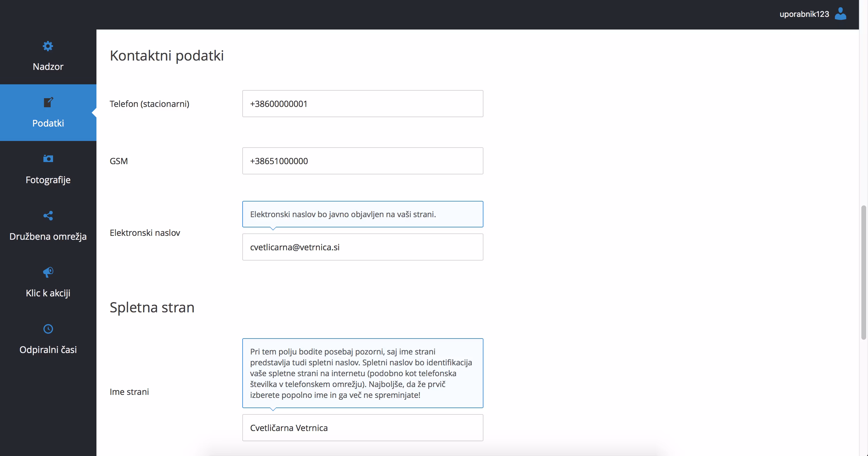
Task: Focus the Telefon (stacionarni) input field
Action: click(363, 104)
